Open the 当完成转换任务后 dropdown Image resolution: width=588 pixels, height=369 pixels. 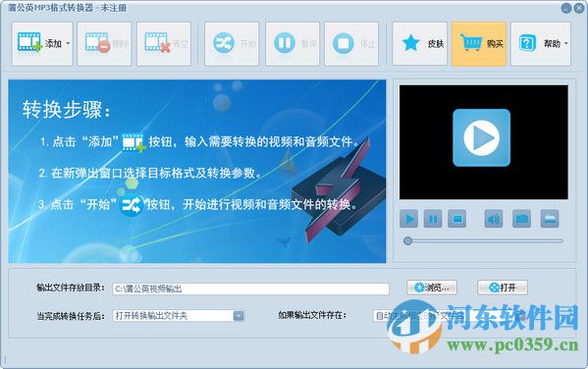pos(178,316)
